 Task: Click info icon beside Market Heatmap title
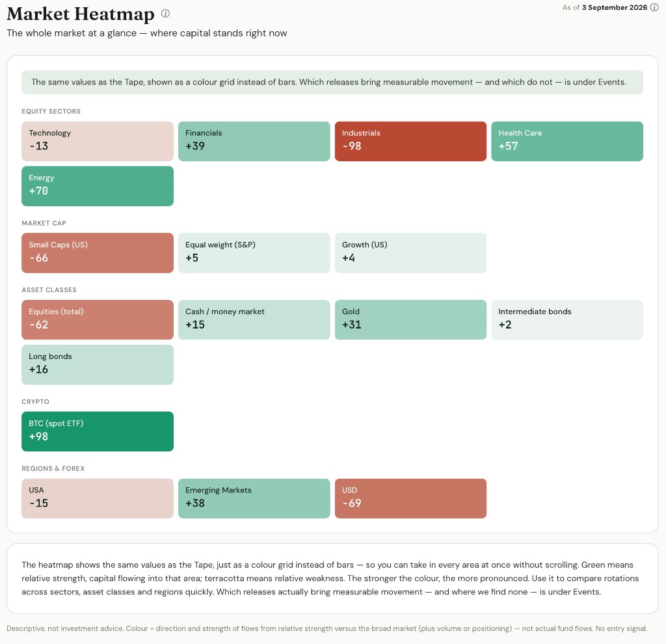coord(166,14)
